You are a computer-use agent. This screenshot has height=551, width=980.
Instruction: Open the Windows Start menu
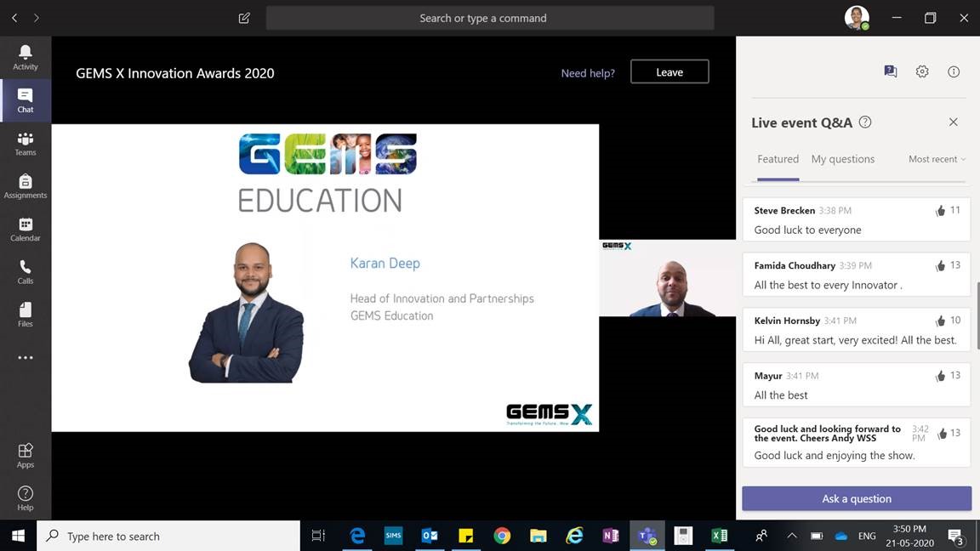(18, 536)
